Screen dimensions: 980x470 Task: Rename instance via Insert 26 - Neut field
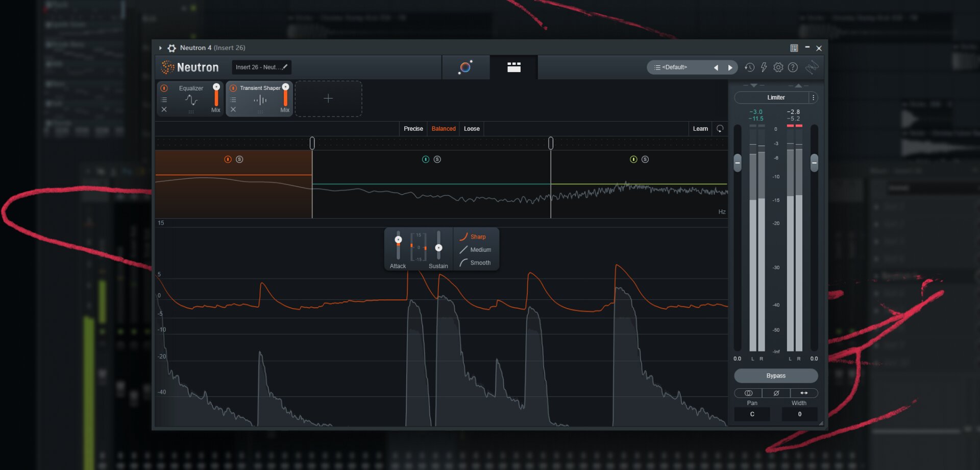click(261, 67)
